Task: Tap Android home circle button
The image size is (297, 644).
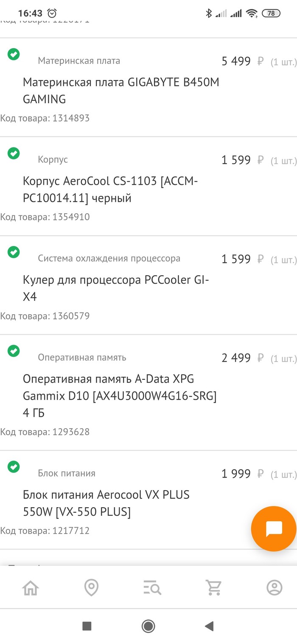Action: pyautogui.click(x=148, y=626)
